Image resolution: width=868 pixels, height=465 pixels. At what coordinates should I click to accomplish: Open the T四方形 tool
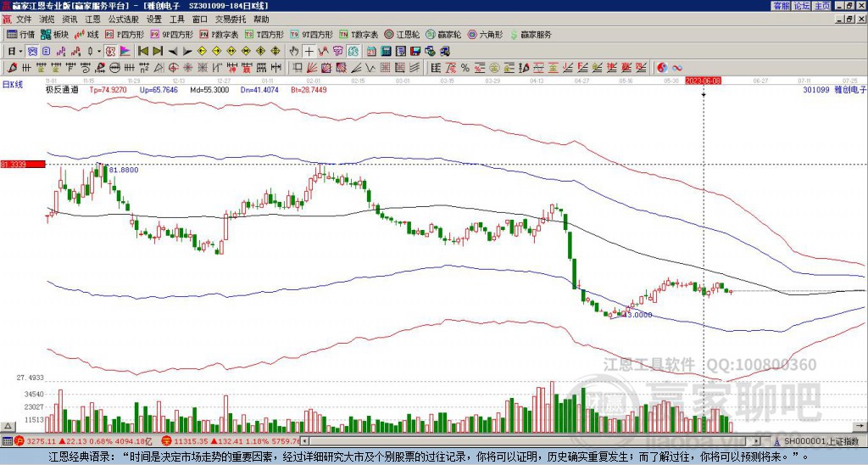[264, 34]
